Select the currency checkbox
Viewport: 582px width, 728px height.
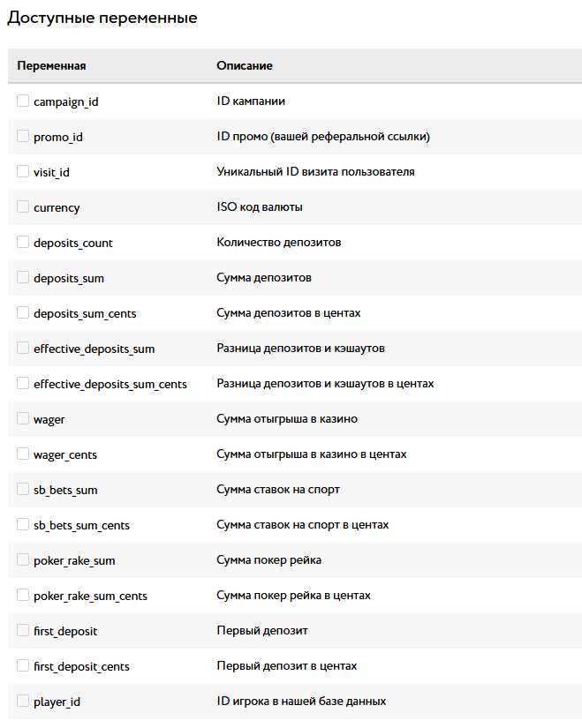pos(23,206)
